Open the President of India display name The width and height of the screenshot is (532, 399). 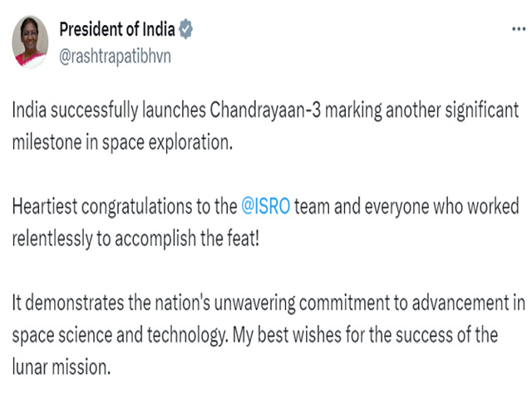tap(117, 29)
